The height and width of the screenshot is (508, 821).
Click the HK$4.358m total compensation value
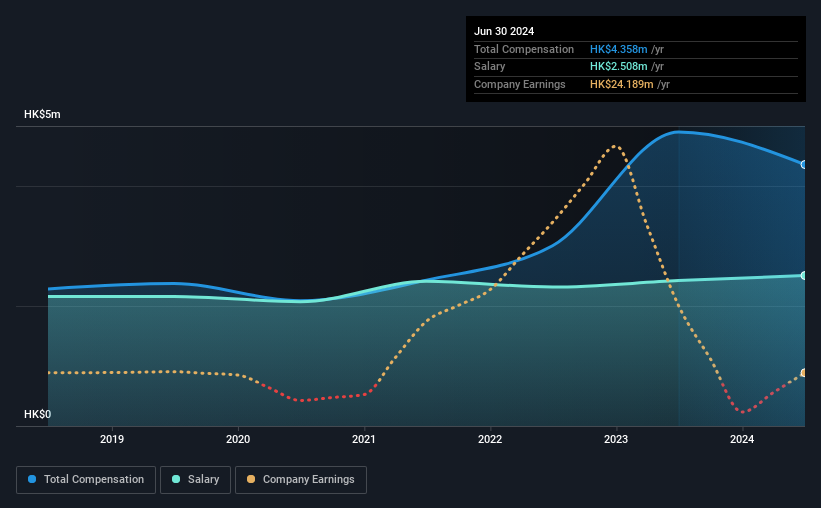(618, 49)
